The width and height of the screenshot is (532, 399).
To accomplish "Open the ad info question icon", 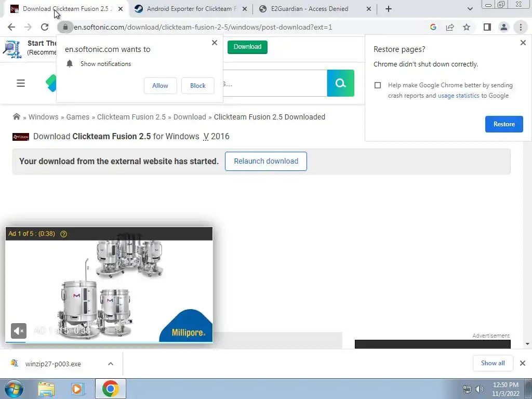I will 63,234.
